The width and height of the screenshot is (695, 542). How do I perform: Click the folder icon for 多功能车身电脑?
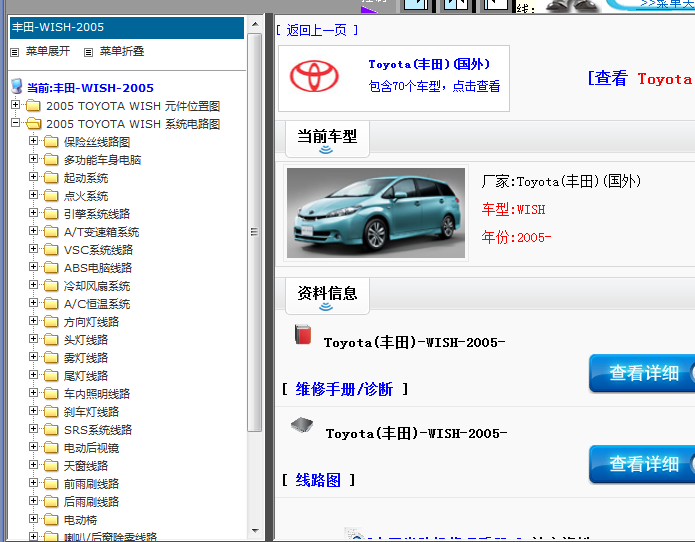tap(51, 160)
